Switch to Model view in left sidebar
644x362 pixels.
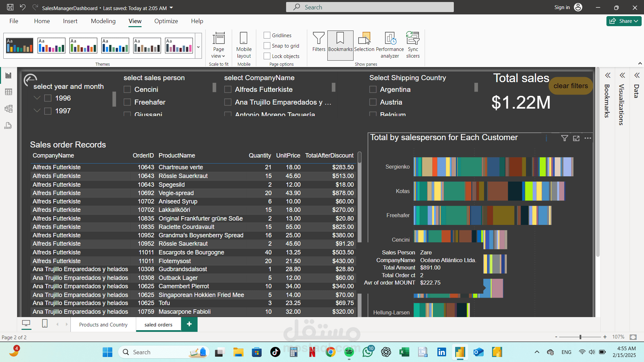coord(8,109)
